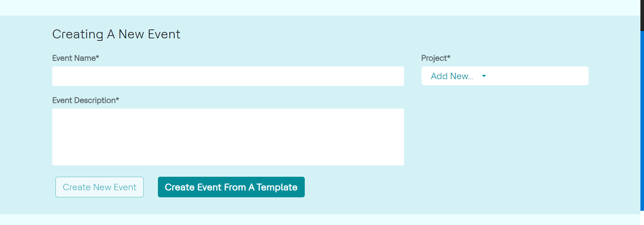Click blank panel area beneath the Project dropdown
This screenshot has width=644, height=225.
pos(505,142)
